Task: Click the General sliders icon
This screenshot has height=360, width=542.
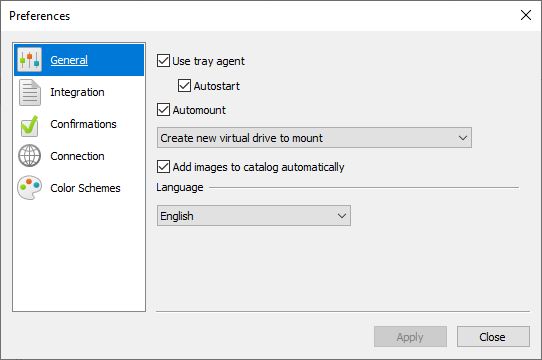Action: tap(30, 60)
